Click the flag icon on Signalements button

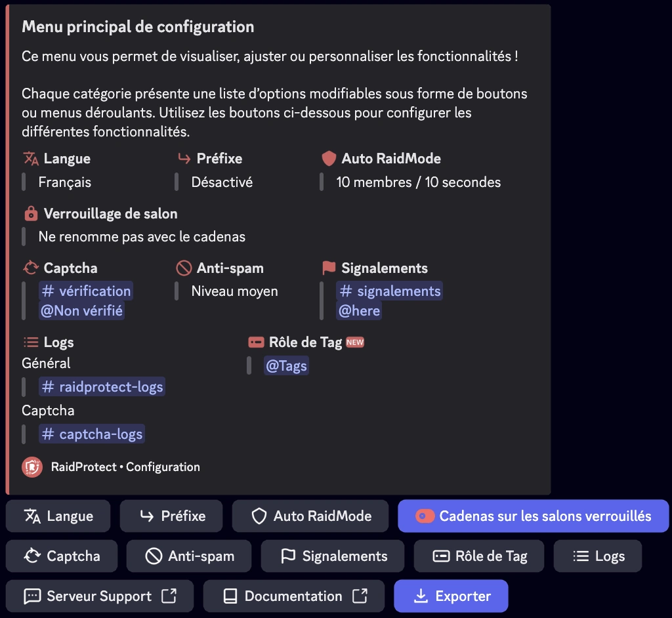click(288, 556)
